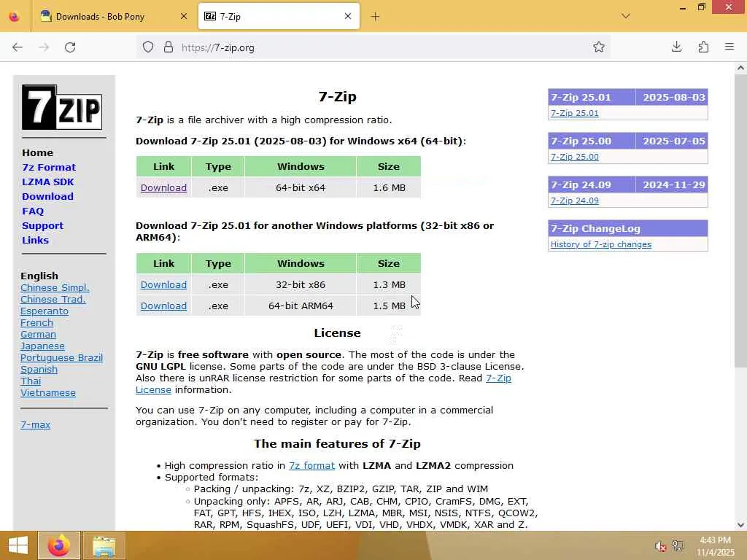
Task: Switch language to German
Action: (38, 334)
